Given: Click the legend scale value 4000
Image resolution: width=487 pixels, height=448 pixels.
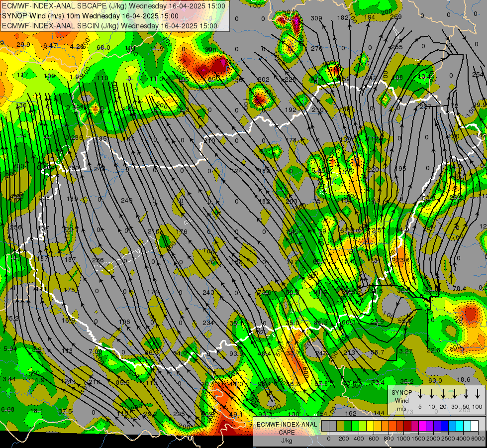Looking at the screenshot, I should click(x=463, y=439).
